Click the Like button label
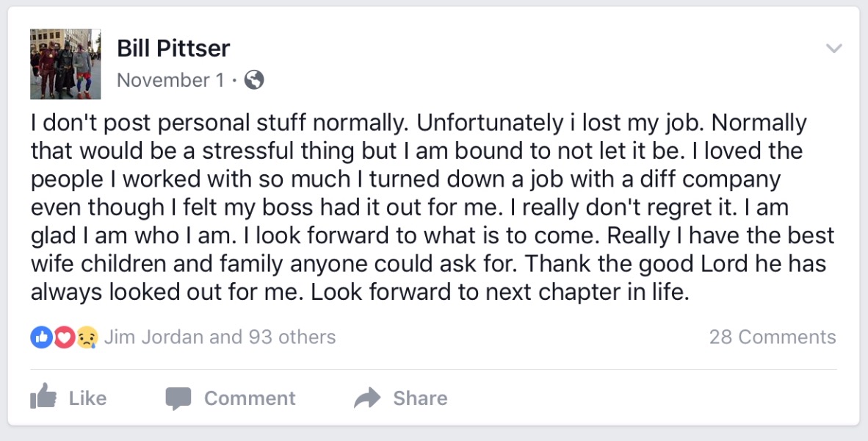The width and height of the screenshot is (868, 441). tap(87, 398)
